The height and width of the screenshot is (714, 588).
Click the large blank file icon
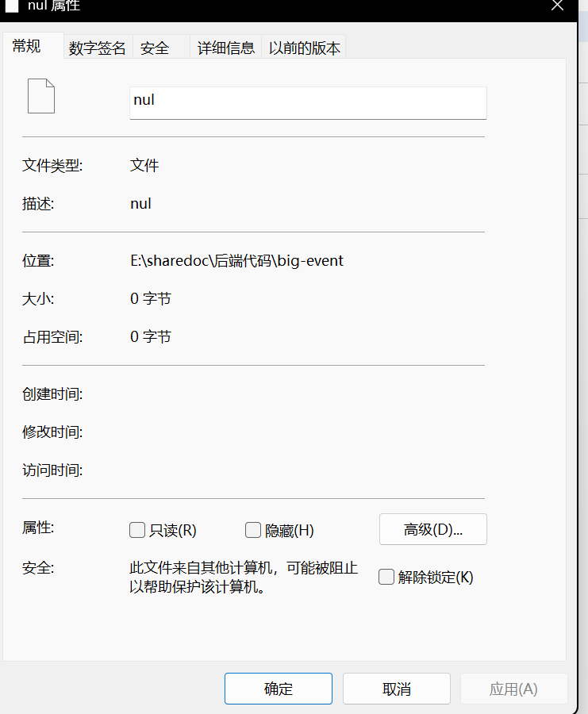coord(41,96)
